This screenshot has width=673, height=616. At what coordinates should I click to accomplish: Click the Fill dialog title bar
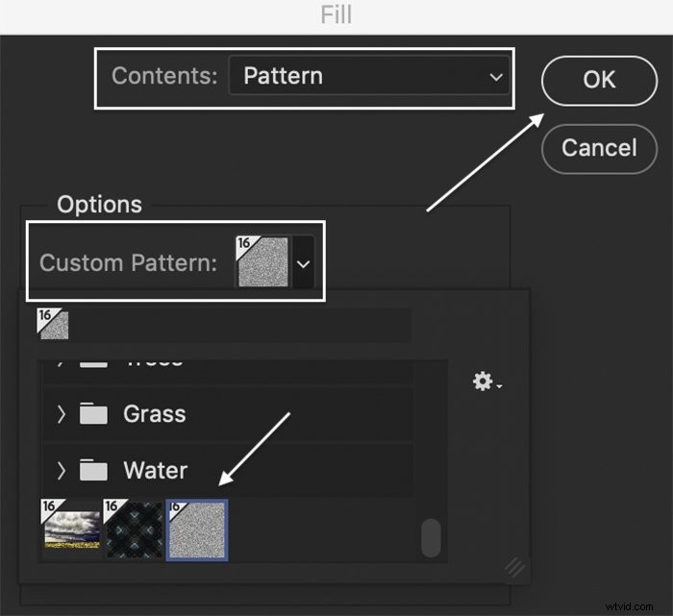click(336, 17)
